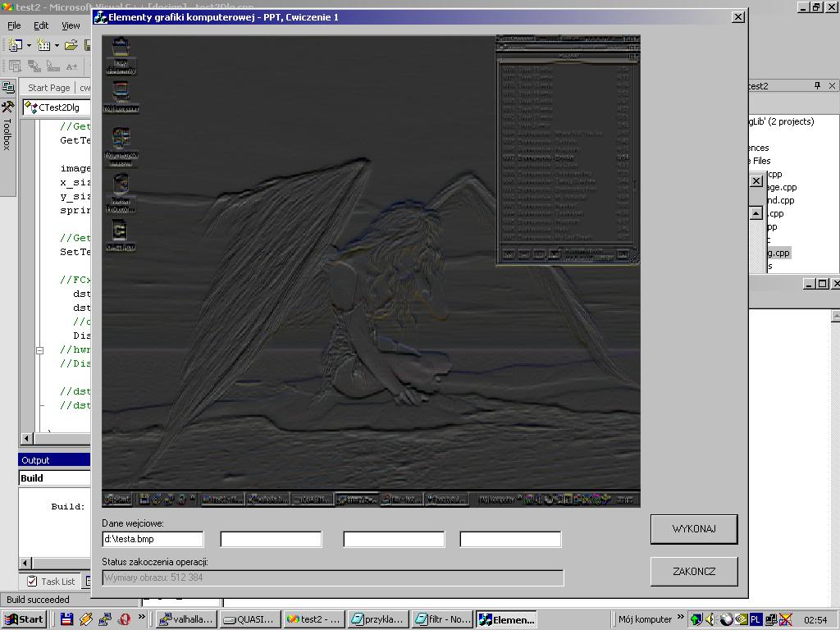Image resolution: width=840 pixels, height=630 pixels.
Task: Collapse the code outline minus marker
Action: [39, 350]
